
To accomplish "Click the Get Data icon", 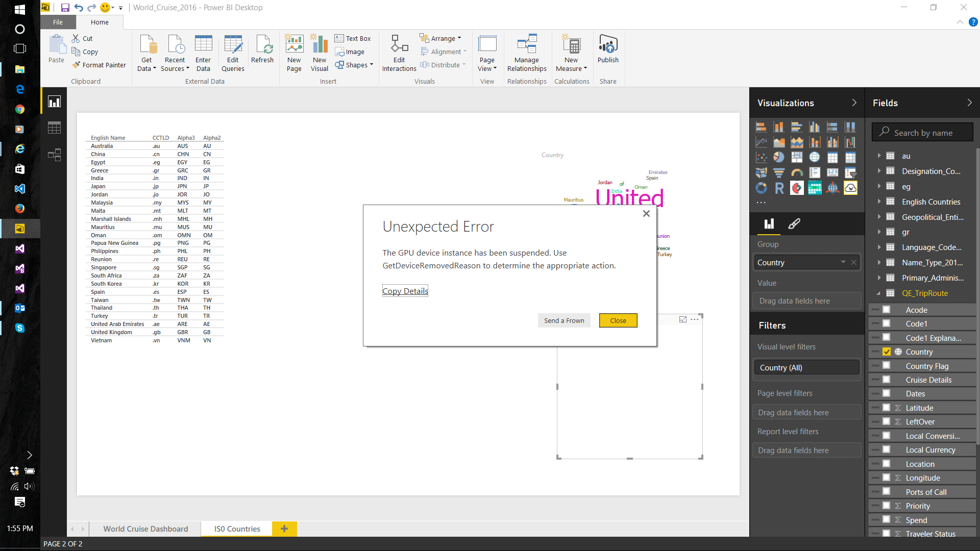I will tap(147, 53).
